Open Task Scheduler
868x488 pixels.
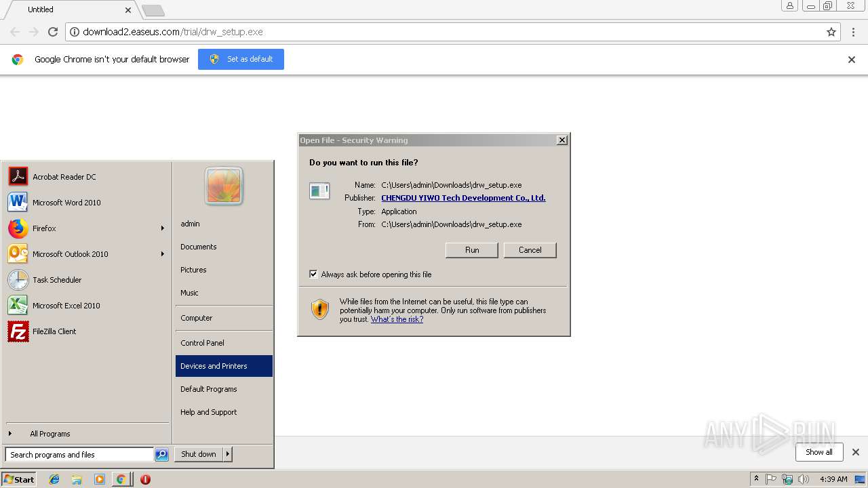(85, 280)
